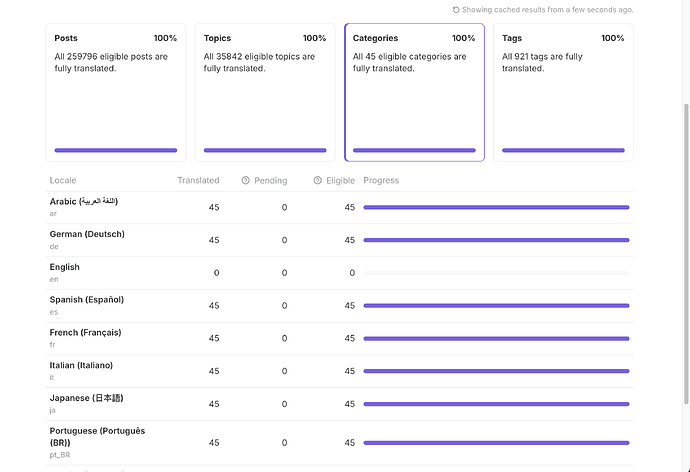
Task: Switch to the Tags translation card
Action: [x=563, y=92]
